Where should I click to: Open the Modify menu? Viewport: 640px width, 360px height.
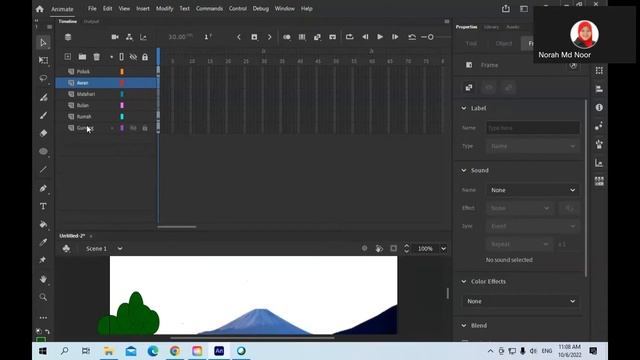(164, 9)
